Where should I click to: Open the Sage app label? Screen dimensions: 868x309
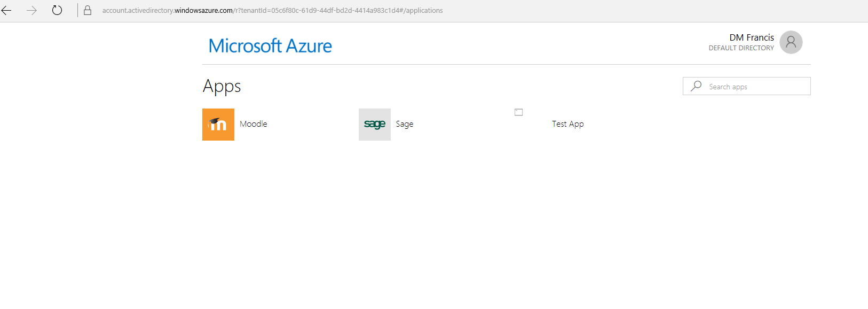pyautogui.click(x=405, y=124)
